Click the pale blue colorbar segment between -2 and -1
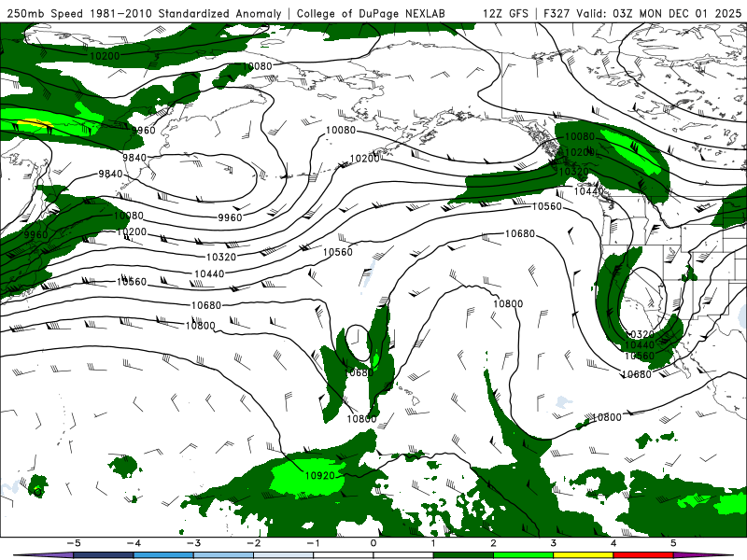The width and height of the screenshot is (747, 560). (x=284, y=555)
